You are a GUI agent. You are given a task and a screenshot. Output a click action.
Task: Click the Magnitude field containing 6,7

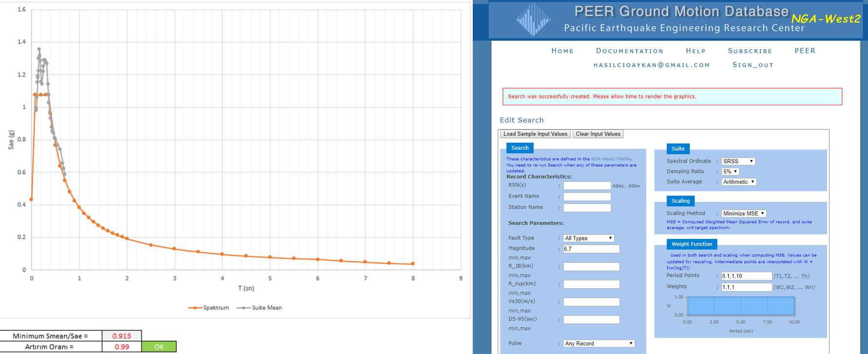point(591,249)
